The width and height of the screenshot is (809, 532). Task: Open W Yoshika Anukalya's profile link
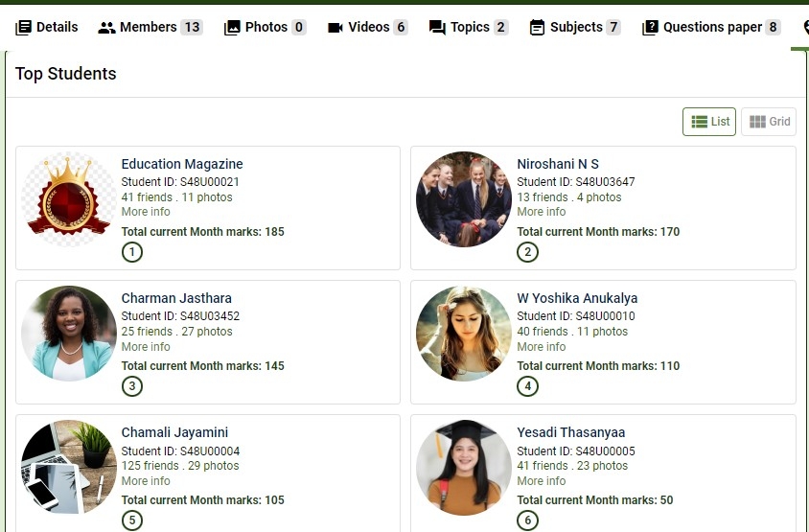pos(577,298)
